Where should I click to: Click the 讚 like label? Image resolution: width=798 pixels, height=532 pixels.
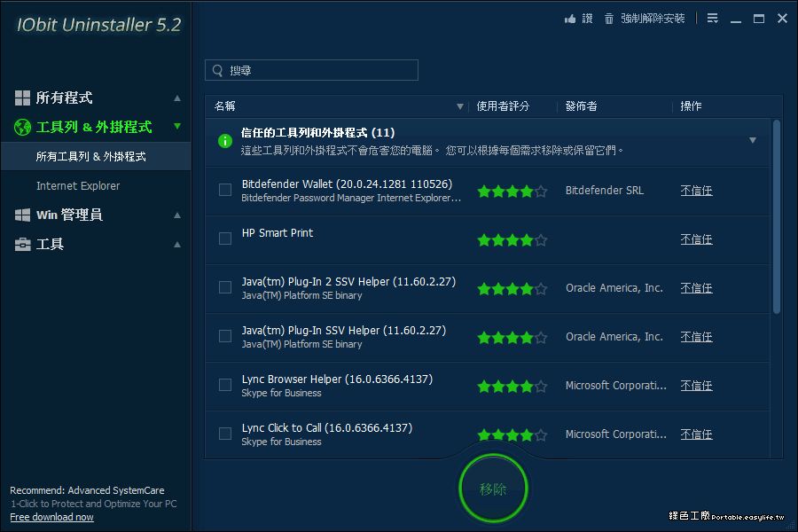point(587,19)
